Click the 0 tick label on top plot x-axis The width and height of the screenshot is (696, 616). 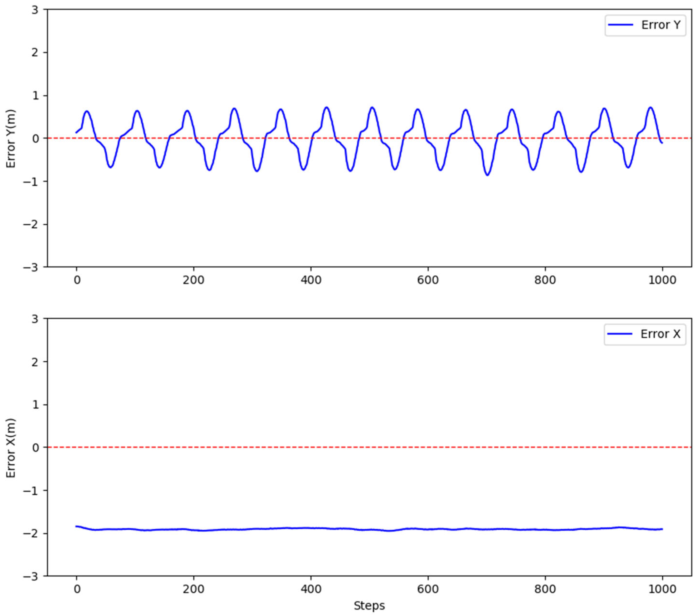pos(77,280)
